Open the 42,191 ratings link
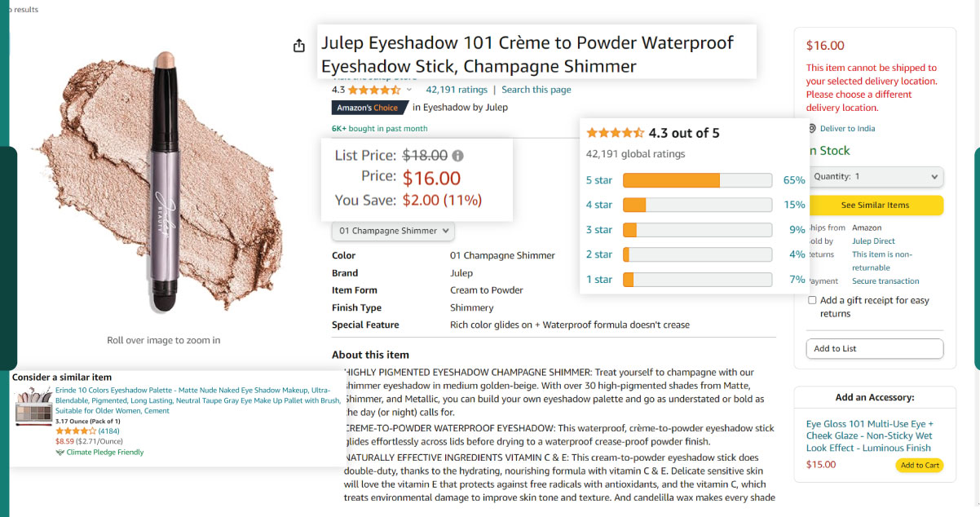980x517 pixels. [457, 90]
